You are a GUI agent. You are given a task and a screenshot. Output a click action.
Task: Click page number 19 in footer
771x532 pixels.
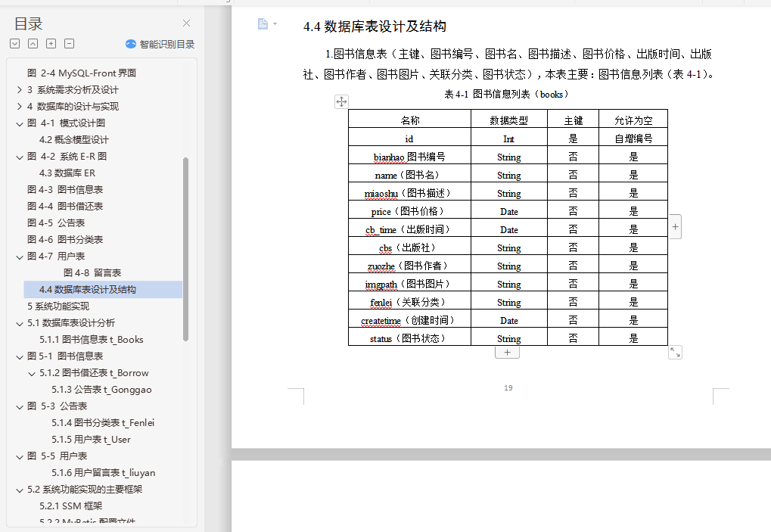pos(508,388)
